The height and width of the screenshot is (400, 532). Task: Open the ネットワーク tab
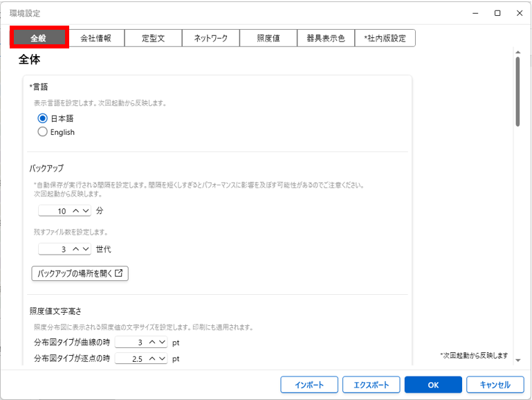pyautogui.click(x=210, y=38)
